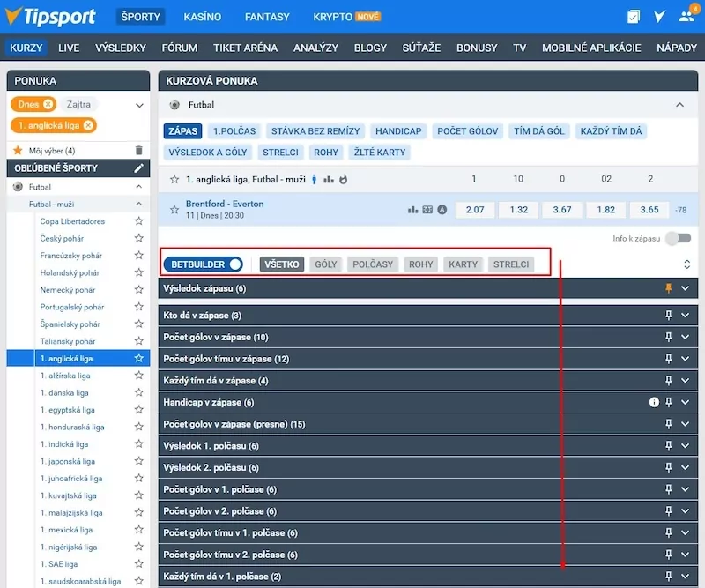Toggle the BetBuilder switch
Image resolution: width=705 pixels, height=588 pixels.
(235, 264)
